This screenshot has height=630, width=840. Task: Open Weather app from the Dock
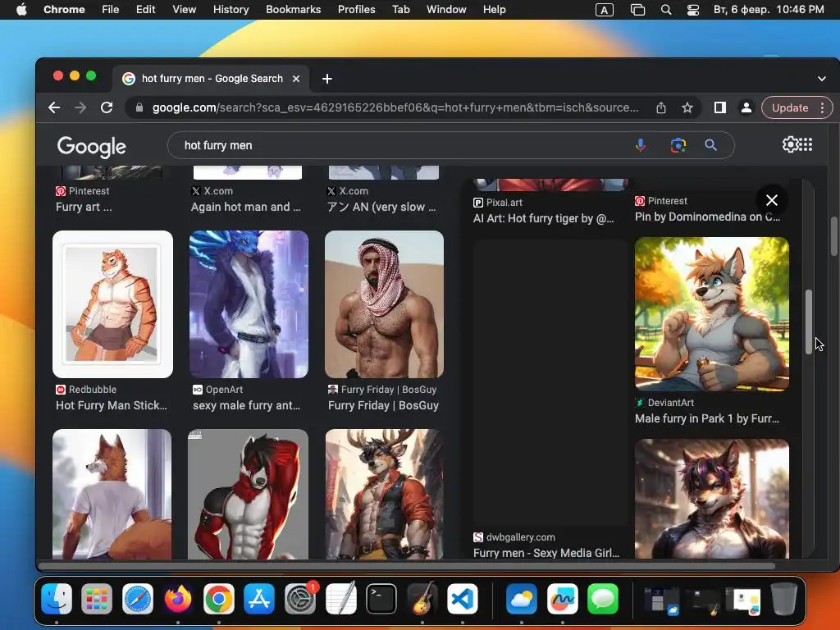521,599
